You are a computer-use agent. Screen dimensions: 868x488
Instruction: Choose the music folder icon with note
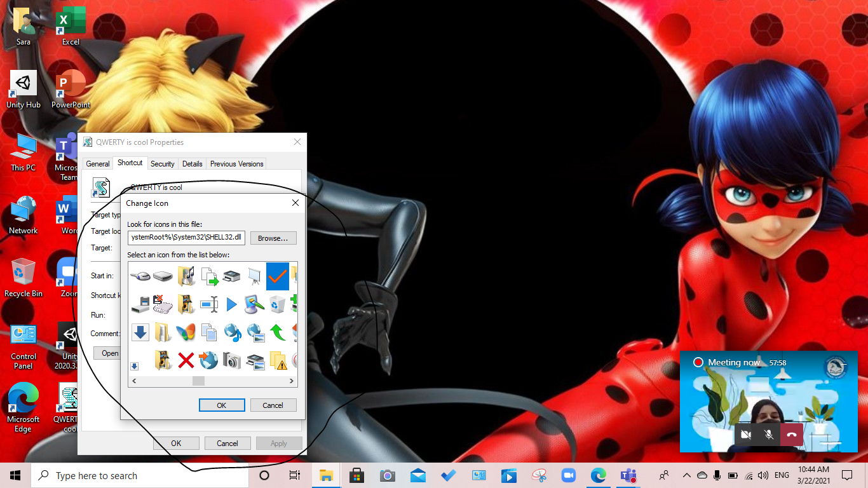point(186,276)
